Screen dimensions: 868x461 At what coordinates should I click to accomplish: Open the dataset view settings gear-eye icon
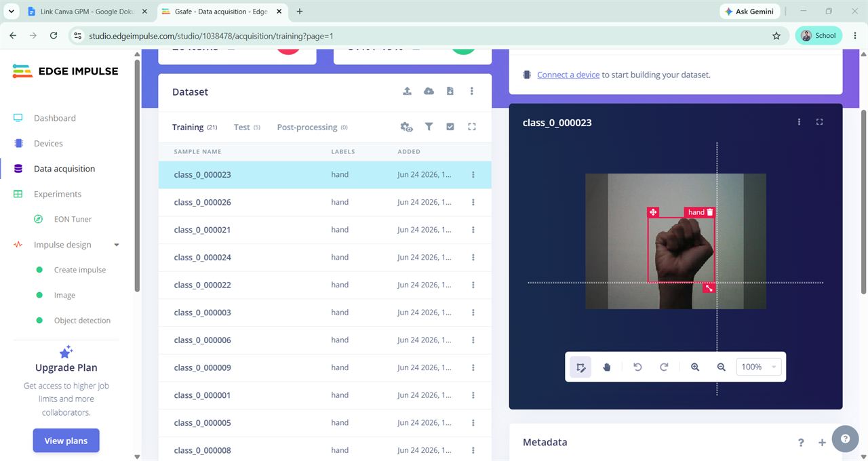click(x=407, y=127)
